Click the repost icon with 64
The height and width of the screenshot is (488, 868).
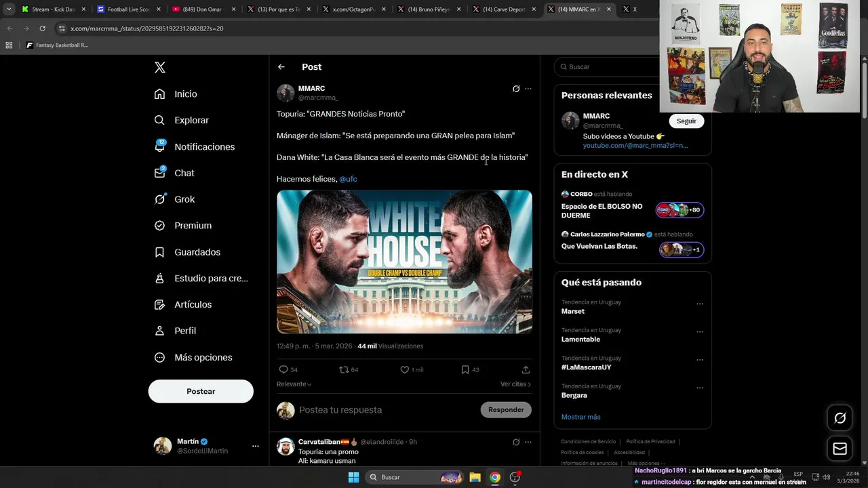[x=344, y=369]
